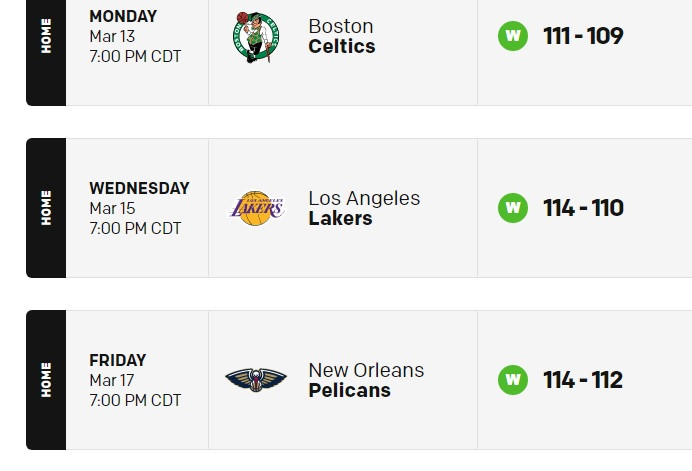Open the Boston Celtics team name link
This screenshot has height=471, width=692.
[342, 36]
